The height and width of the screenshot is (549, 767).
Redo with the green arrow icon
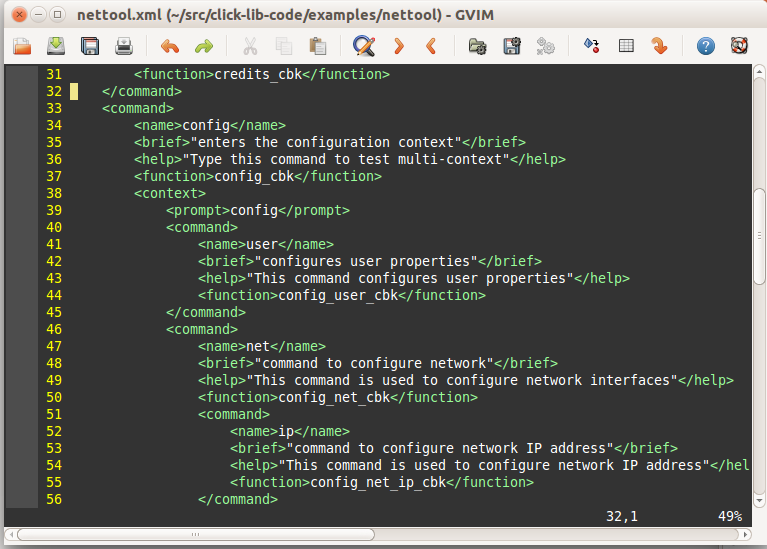(x=204, y=46)
